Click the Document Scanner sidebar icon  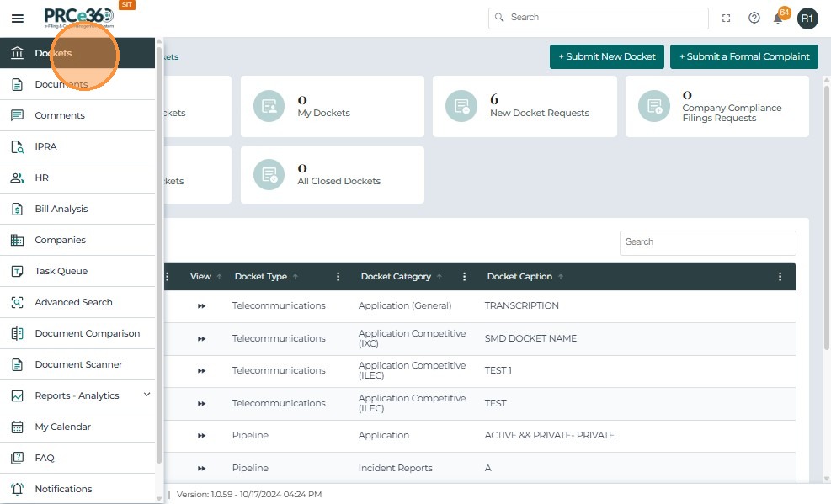[17, 364]
